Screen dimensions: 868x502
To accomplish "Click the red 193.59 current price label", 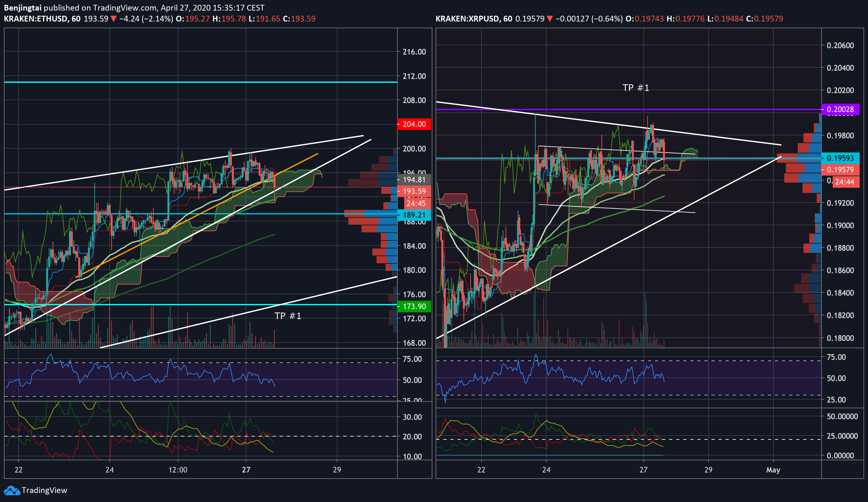I will 414,191.
